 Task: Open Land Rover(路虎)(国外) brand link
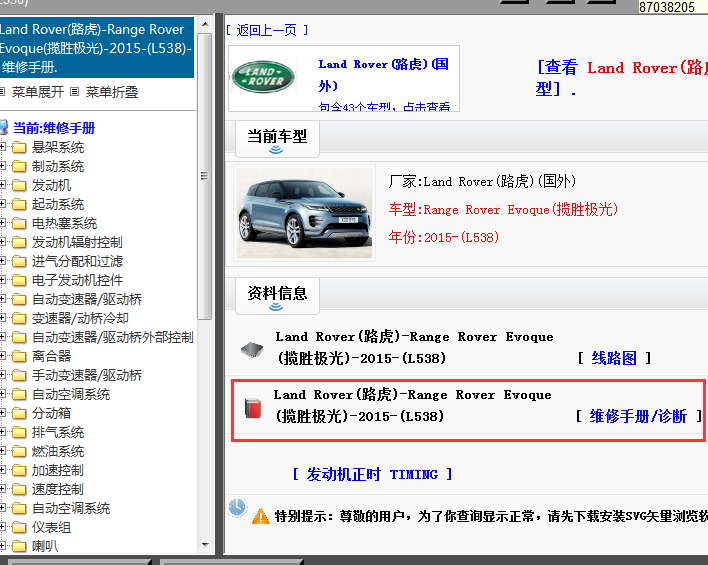click(x=383, y=75)
